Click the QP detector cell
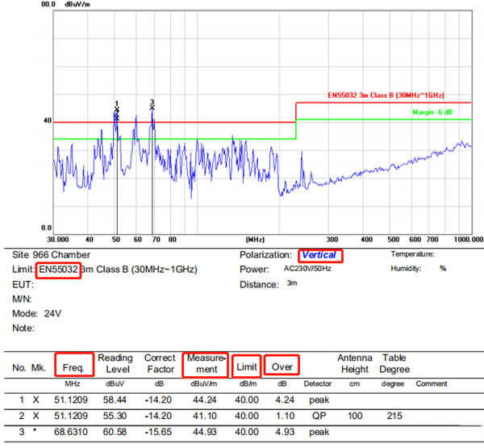 coord(318,417)
